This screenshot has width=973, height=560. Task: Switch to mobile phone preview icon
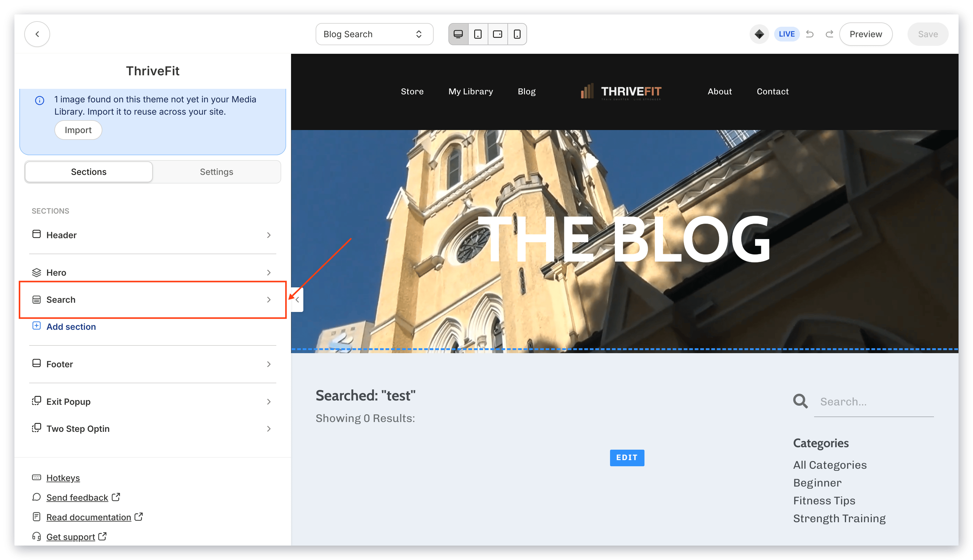point(517,34)
